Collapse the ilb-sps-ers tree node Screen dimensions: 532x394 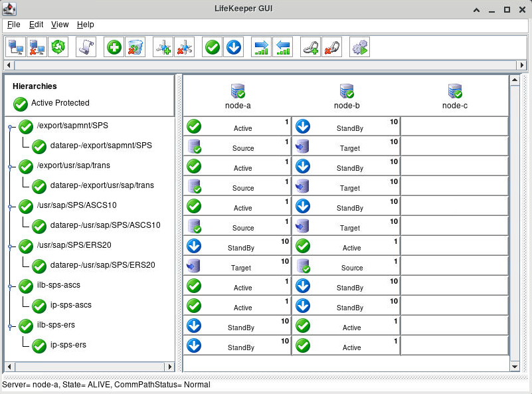click(10, 326)
